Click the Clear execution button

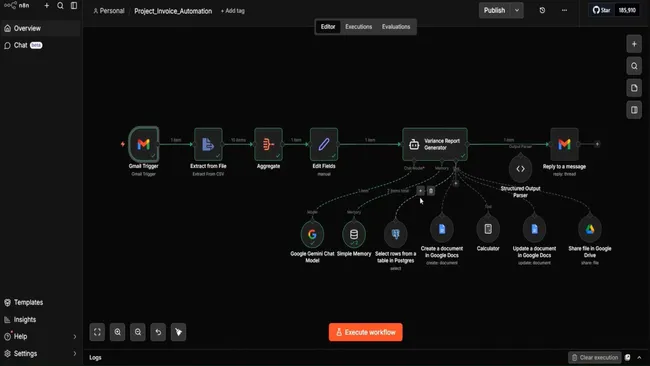595,357
